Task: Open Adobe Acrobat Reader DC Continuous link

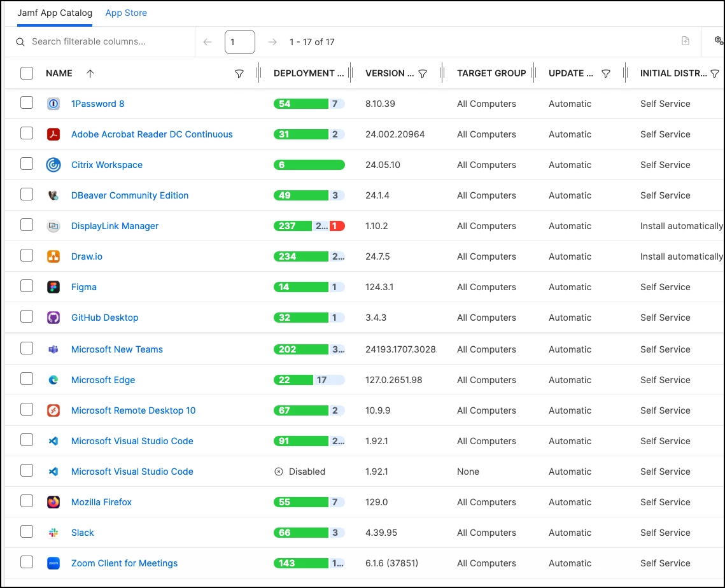Action: click(x=151, y=134)
